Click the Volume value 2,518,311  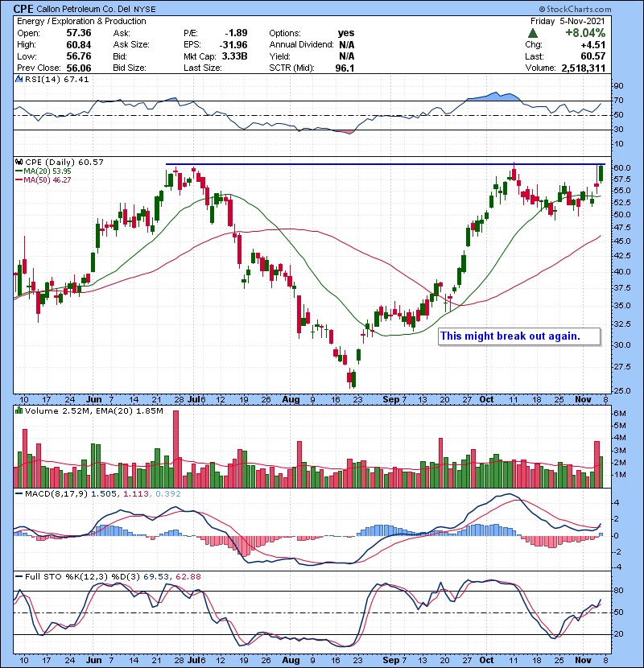click(584, 68)
